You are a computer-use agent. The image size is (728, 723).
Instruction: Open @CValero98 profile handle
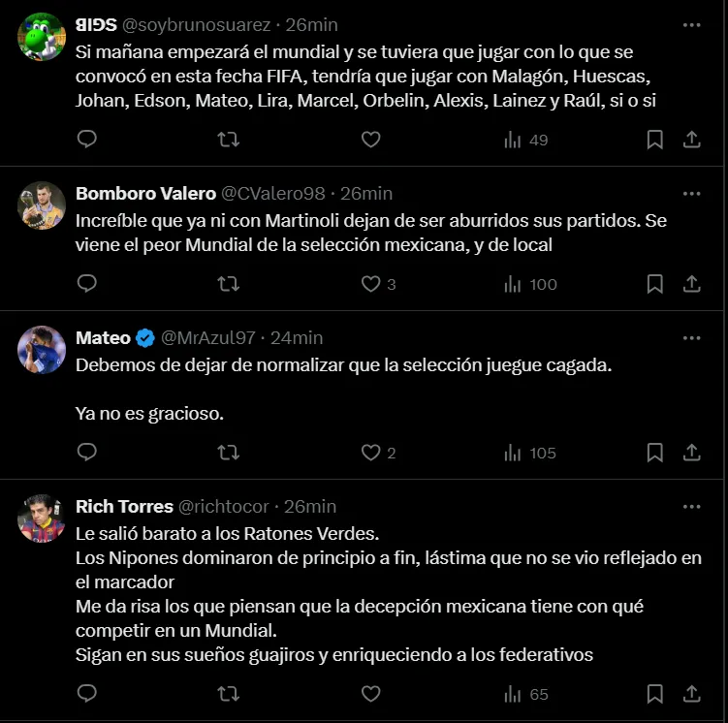pos(273,193)
